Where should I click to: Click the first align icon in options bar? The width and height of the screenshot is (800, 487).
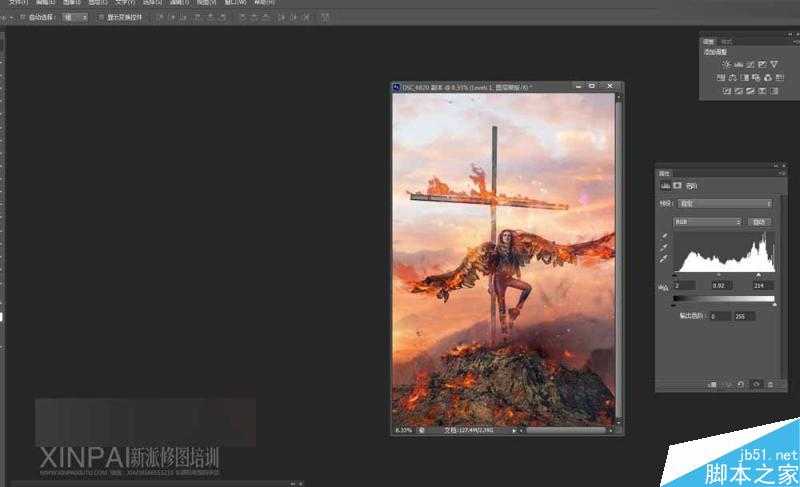tap(159, 17)
